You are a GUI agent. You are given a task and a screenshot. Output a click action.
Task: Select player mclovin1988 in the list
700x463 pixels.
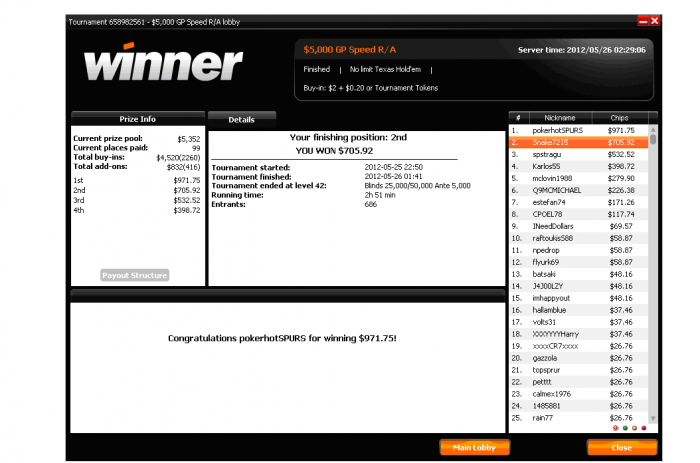[x=579, y=179]
